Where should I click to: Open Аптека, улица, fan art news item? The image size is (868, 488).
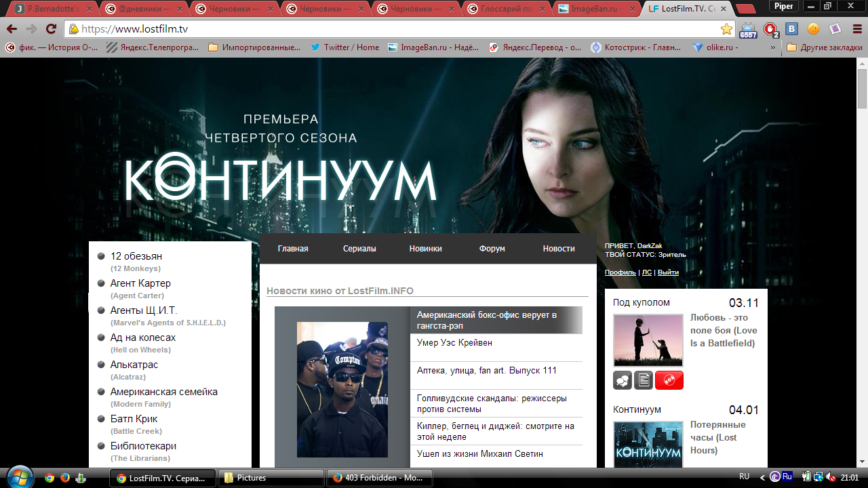pyautogui.click(x=487, y=371)
